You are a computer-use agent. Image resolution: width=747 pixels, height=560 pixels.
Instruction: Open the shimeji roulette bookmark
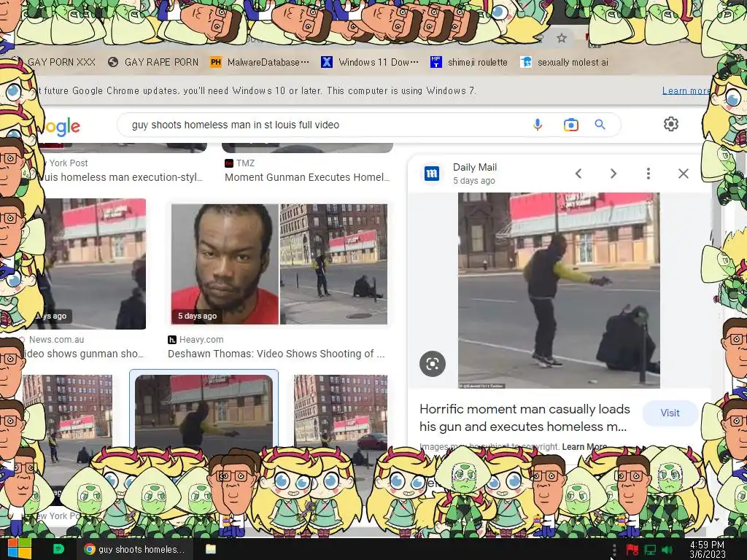pos(469,62)
